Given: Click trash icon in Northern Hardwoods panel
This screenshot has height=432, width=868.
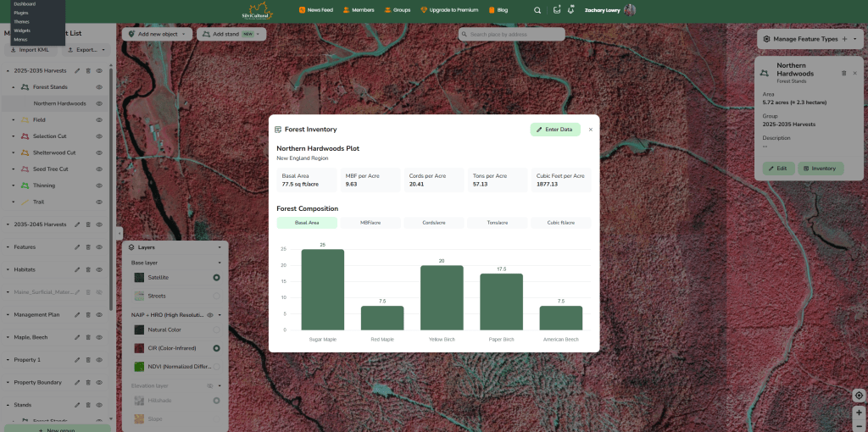Looking at the screenshot, I should 843,73.
